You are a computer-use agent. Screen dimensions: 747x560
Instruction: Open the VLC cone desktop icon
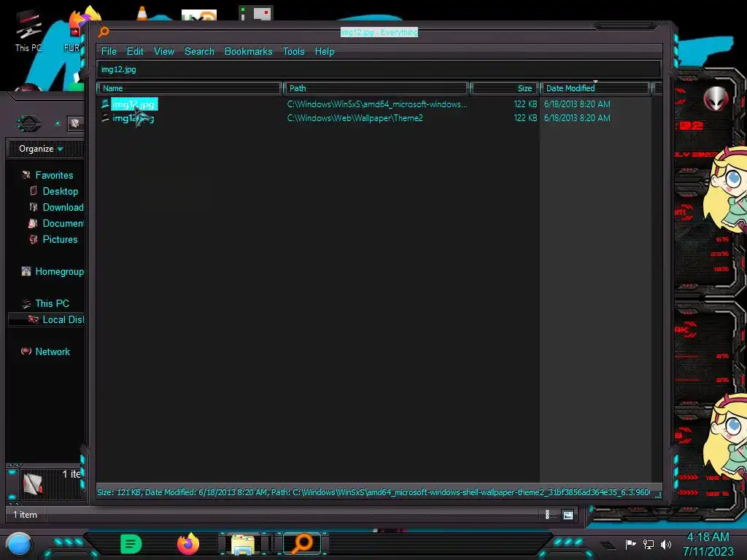click(x=142, y=13)
